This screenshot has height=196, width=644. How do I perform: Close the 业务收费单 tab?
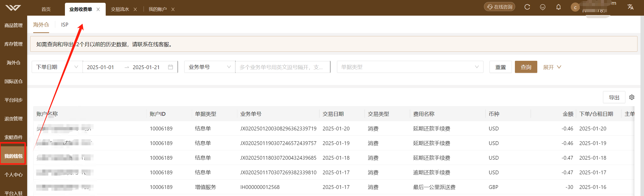tap(98, 9)
